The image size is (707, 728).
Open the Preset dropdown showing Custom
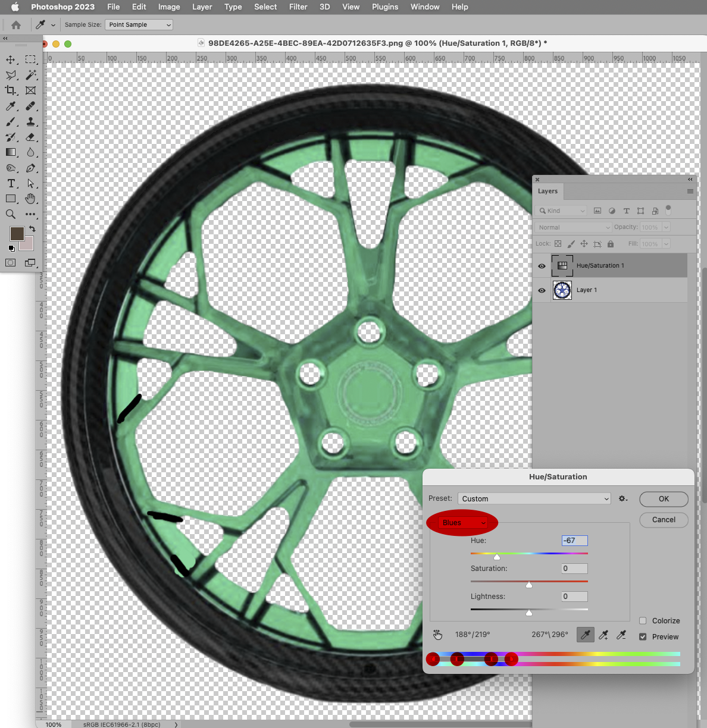pos(533,498)
